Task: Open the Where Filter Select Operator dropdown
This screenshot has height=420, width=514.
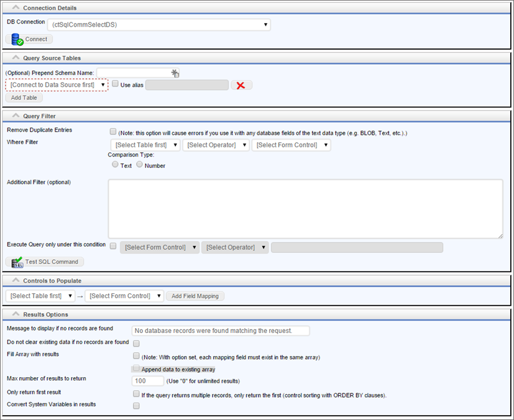Action: click(x=216, y=145)
